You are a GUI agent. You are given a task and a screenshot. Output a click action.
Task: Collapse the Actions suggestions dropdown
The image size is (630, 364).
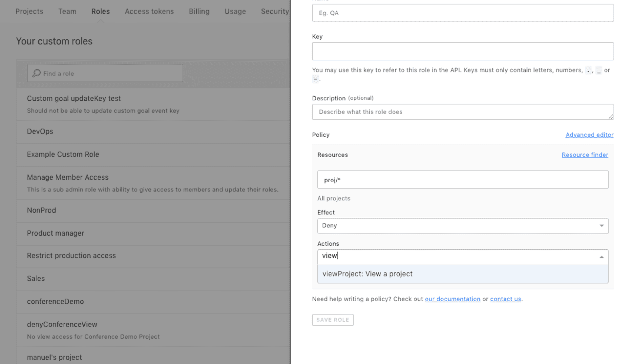601,257
